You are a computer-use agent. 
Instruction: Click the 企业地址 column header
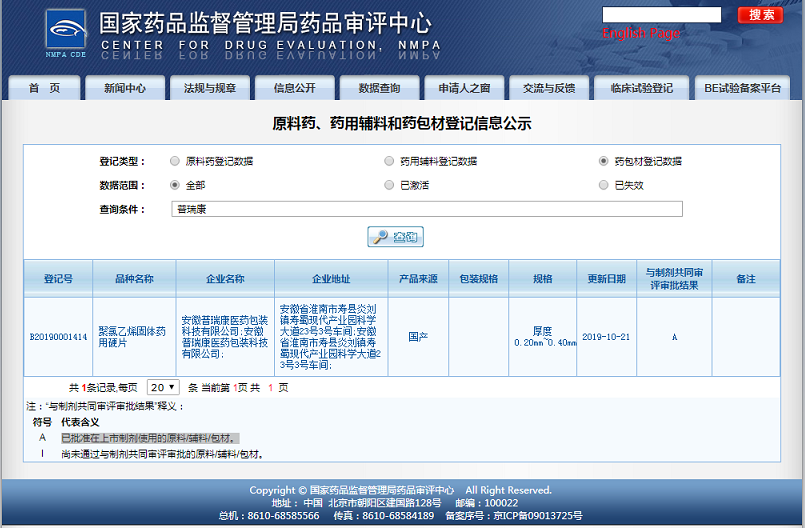(331, 279)
